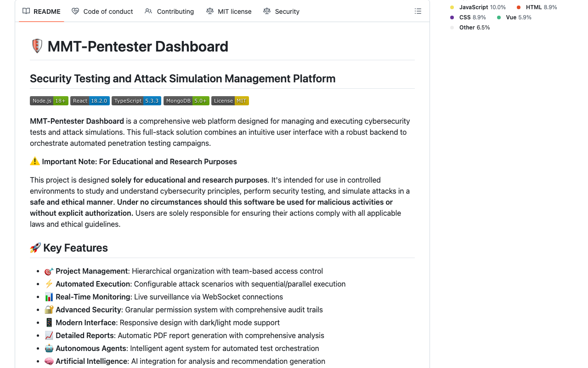The height and width of the screenshot is (368, 588).
Task: Click the yellow JavaScript color dot
Action: 452,7
